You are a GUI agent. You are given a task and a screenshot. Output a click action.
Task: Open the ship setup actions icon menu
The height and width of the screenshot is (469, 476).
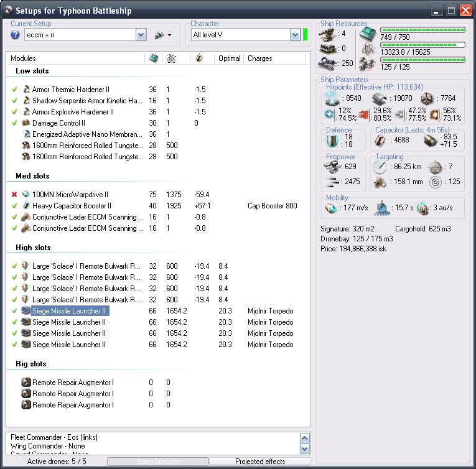[163, 35]
